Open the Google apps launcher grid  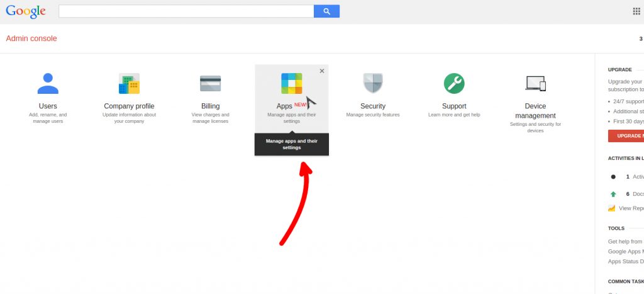[636, 11]
